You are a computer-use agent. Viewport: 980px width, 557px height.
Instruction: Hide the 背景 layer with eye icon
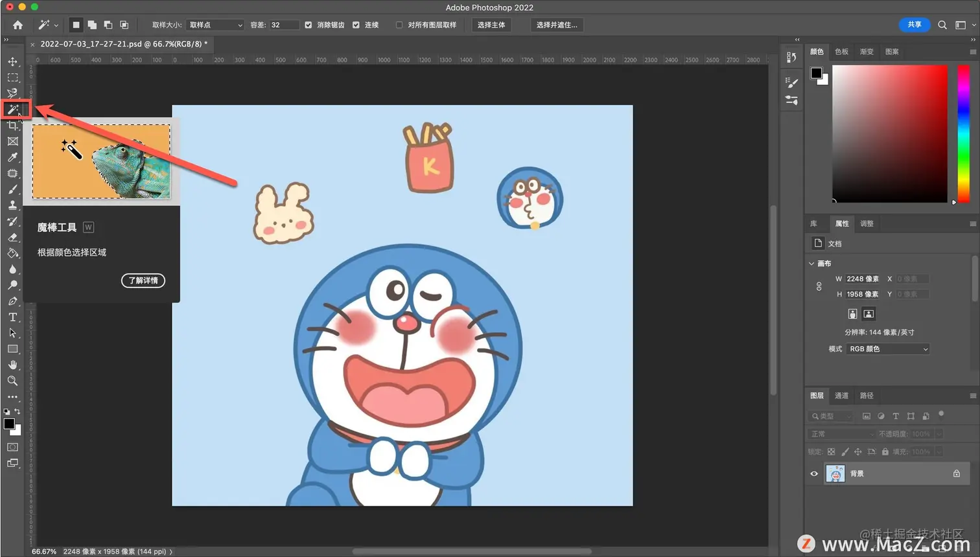tap(814, 473)
